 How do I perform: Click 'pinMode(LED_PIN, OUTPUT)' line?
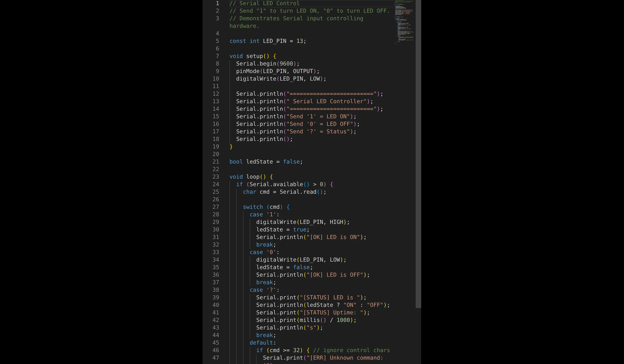point(278,71)
